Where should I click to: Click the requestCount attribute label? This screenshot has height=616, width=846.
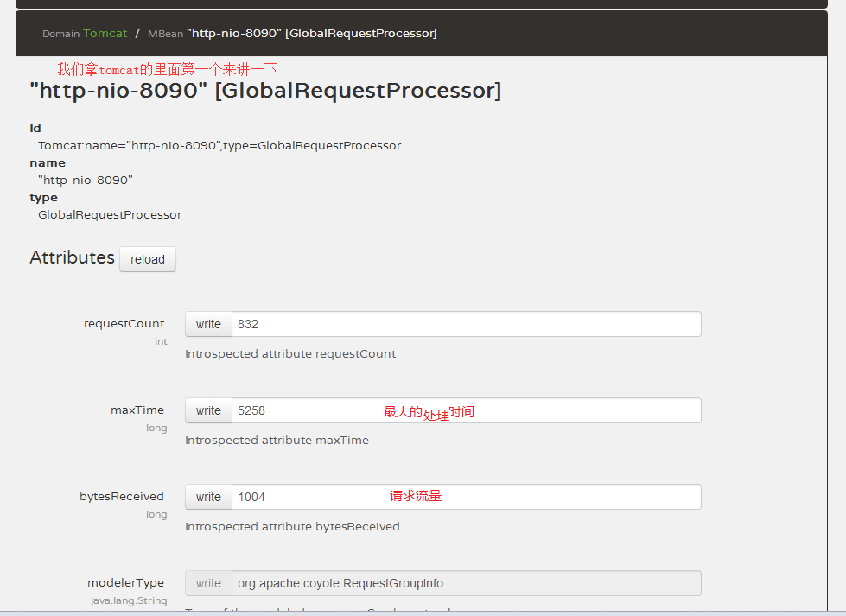click(124, 324)
